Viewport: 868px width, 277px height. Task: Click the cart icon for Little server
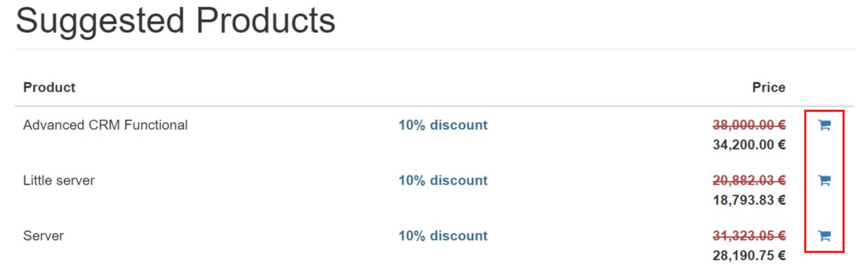pyautogui.click(x=824, y=181)
